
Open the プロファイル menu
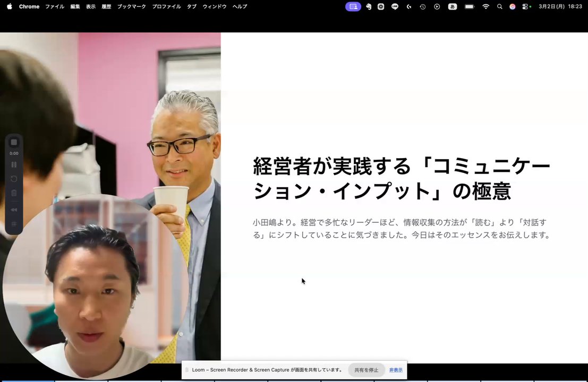pos(166,6)
